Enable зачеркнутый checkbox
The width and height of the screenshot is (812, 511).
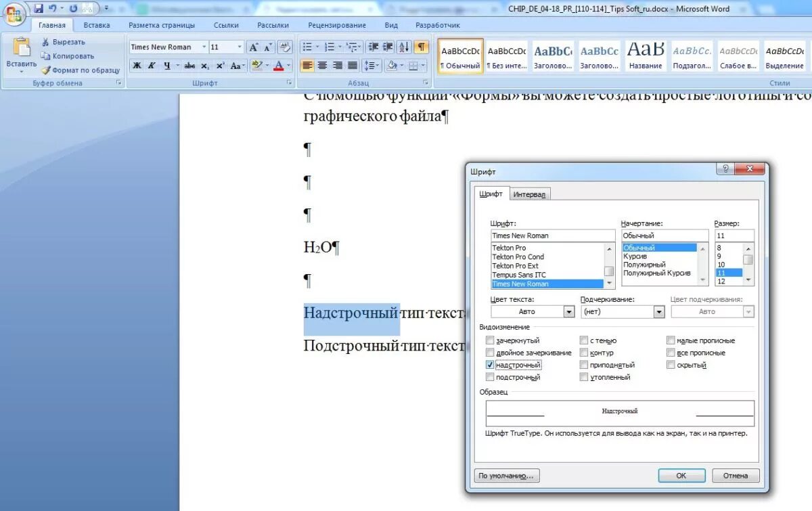[x=490, y=340]
